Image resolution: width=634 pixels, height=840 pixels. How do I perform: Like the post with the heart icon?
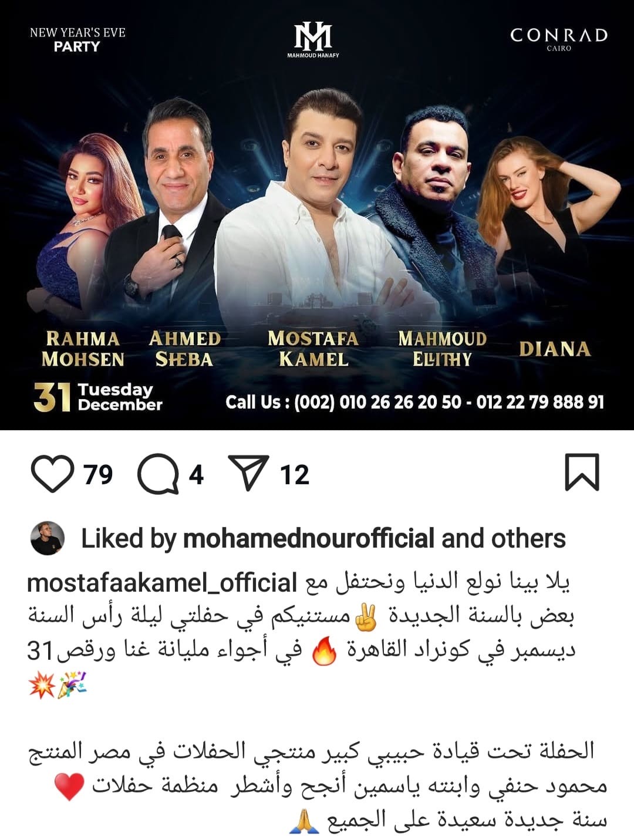click(52, 473)
